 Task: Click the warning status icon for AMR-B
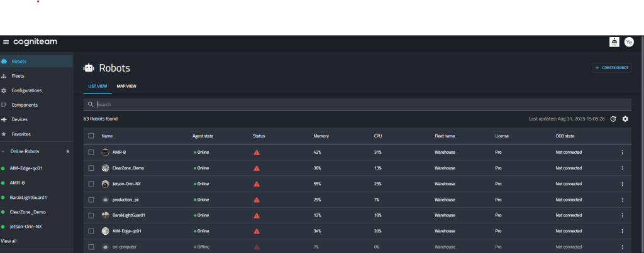tap(257, 152)
